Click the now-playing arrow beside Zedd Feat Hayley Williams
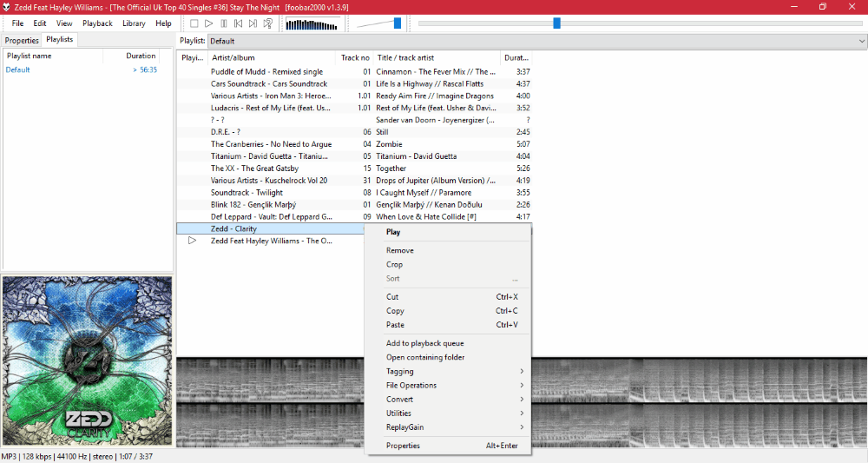The width and height of the screenshot is (868, 463). [x=192, y=241]
